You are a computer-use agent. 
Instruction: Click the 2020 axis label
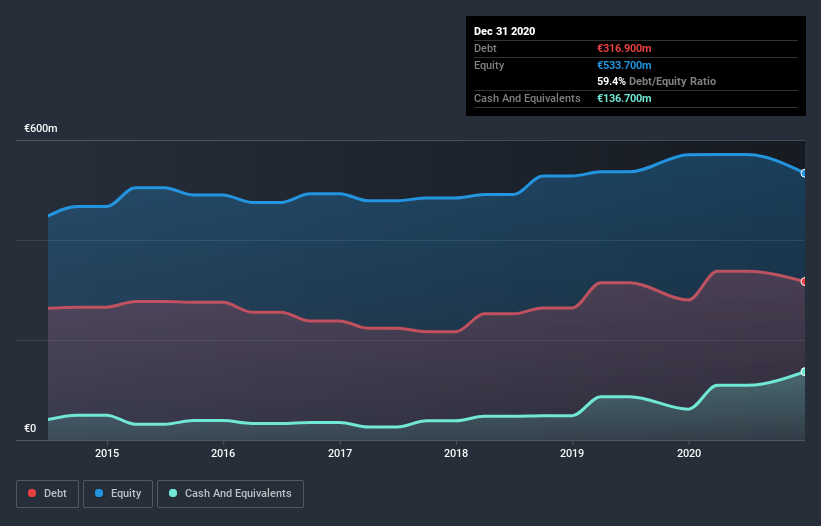(x=689, y=453)
